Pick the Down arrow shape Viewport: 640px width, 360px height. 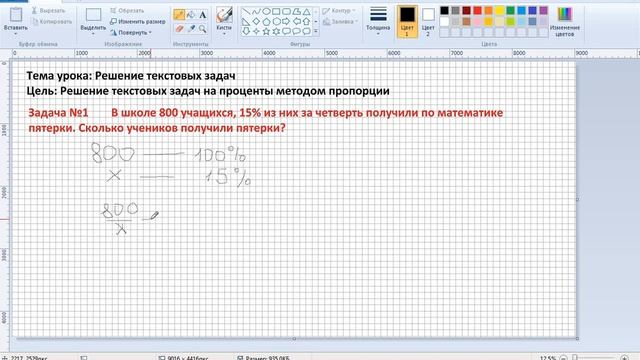[x=246, y=31]
